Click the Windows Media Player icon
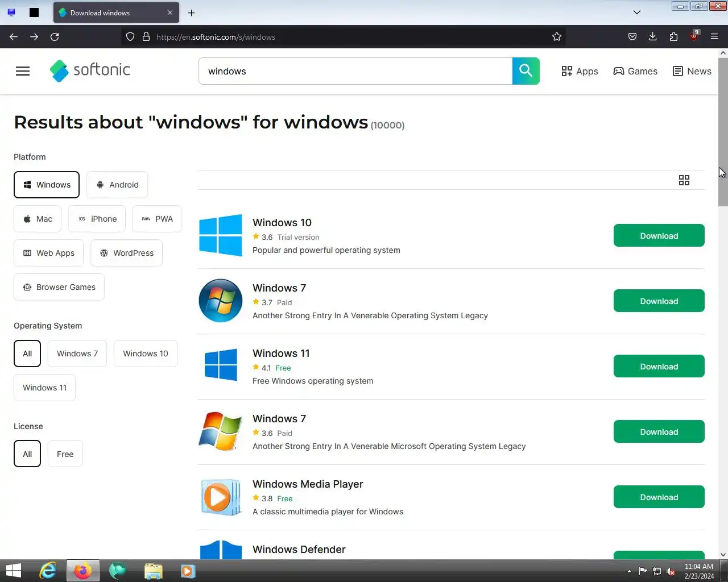The height and width of the screenshot is (582, 728). coord(221,497)
